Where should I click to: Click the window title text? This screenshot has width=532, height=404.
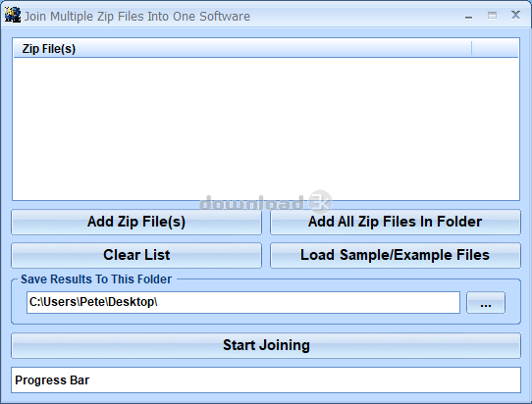point(137,17)
